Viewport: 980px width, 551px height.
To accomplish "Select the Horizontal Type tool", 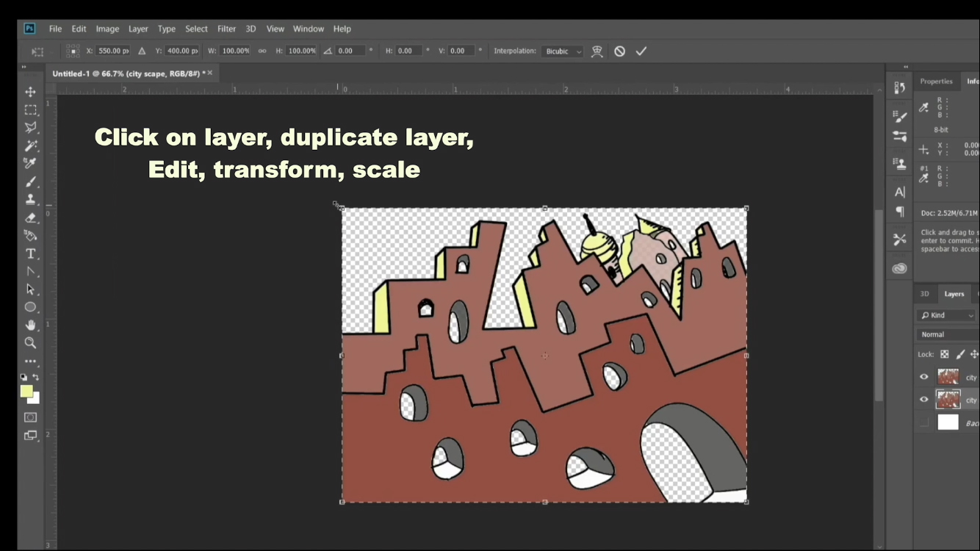I will tap(31, 253).
